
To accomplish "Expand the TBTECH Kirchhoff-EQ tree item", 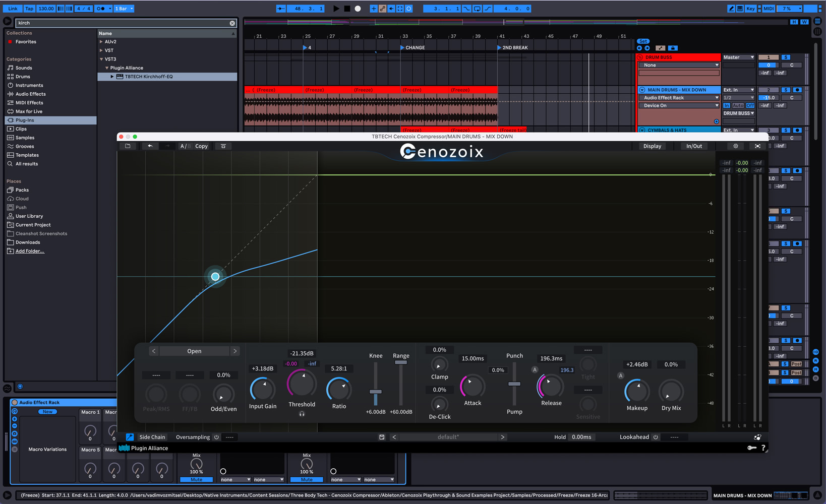I will [x=112, y=77].
